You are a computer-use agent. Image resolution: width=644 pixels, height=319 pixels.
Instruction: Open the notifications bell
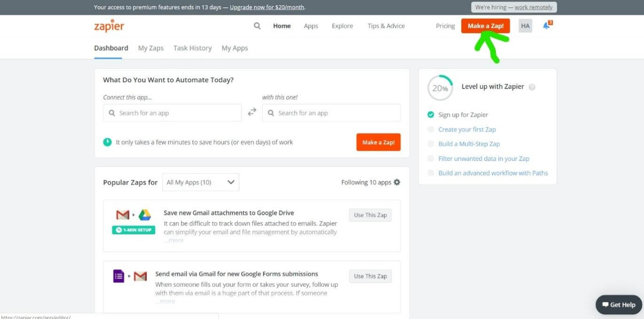[546, 26]
